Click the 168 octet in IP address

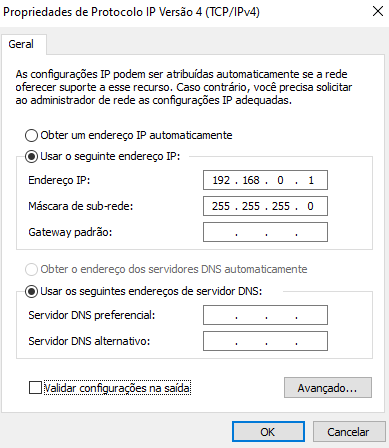(251, 180)
